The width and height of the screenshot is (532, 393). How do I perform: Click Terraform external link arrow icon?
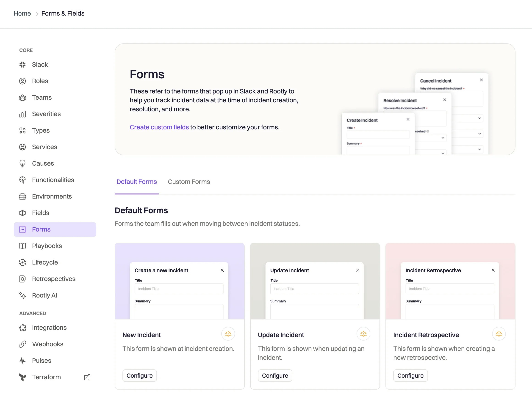tap(87, 377)
